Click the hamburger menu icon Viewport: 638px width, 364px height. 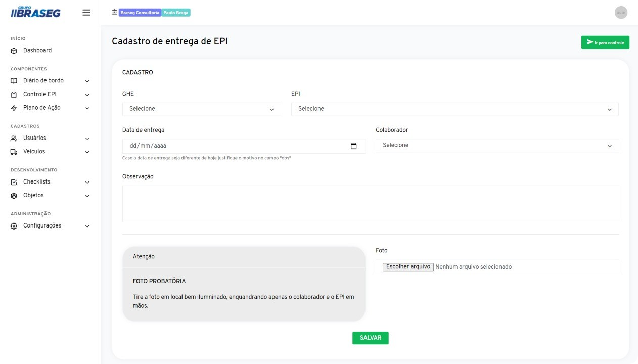86,13
